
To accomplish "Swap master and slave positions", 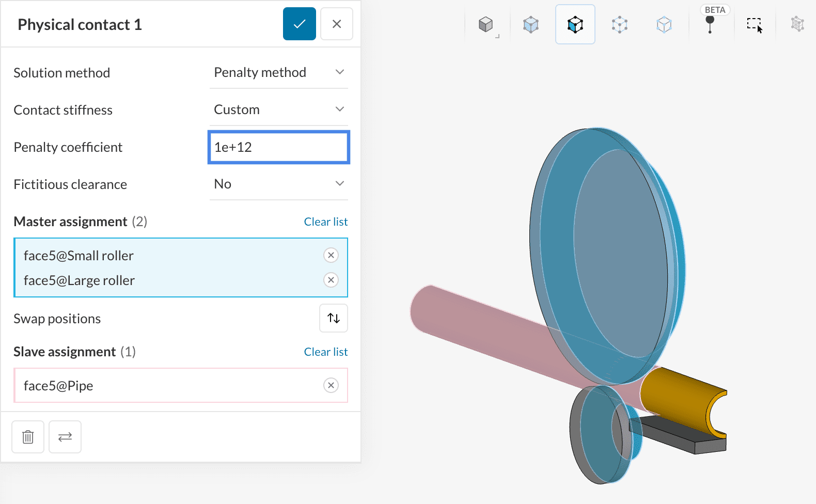I will [334, 318].
